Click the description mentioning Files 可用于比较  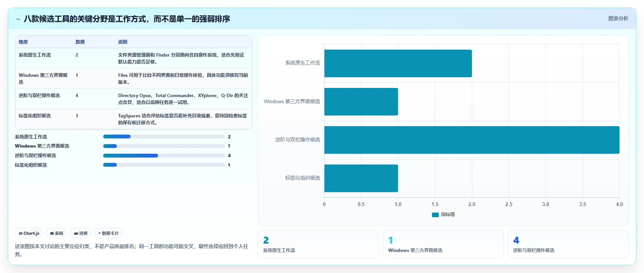(183, 79)
